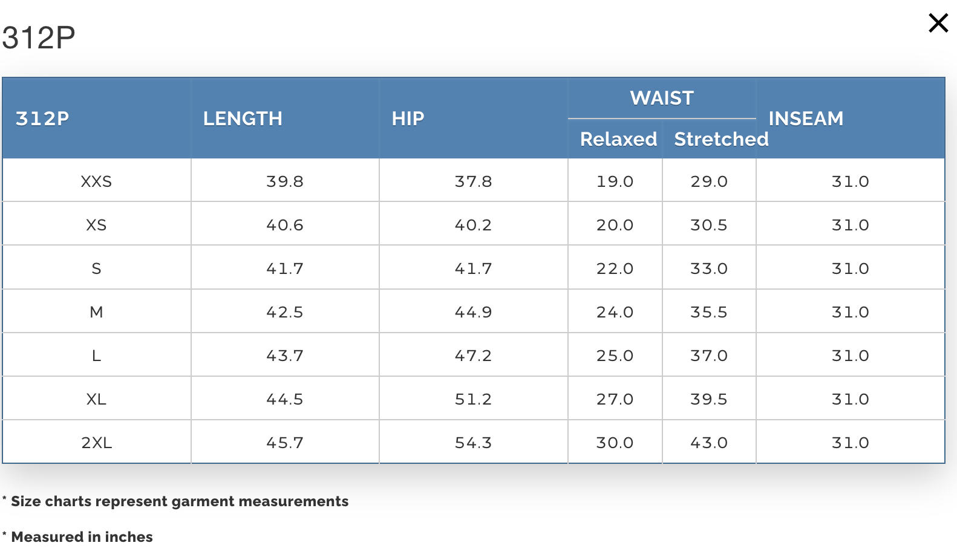The height and width of the screenshot is (560, 957).
Task: Click the INSEAM column header
Action: coord(806,119)
